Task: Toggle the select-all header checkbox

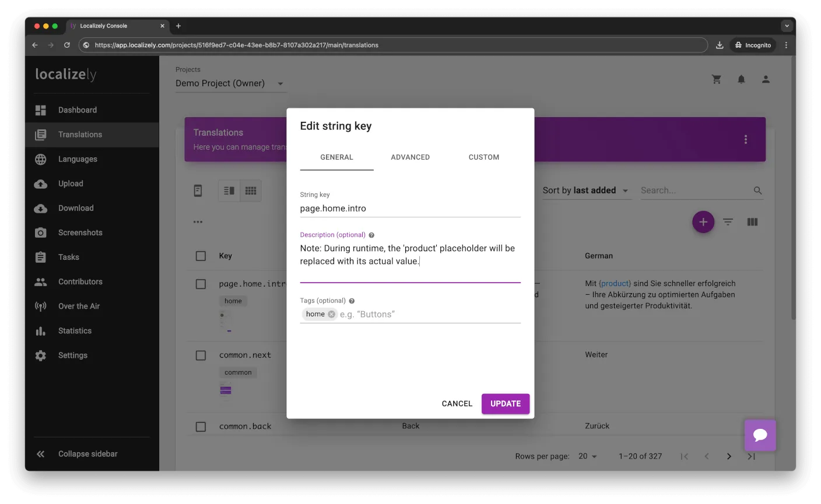Action: point(201,256)
